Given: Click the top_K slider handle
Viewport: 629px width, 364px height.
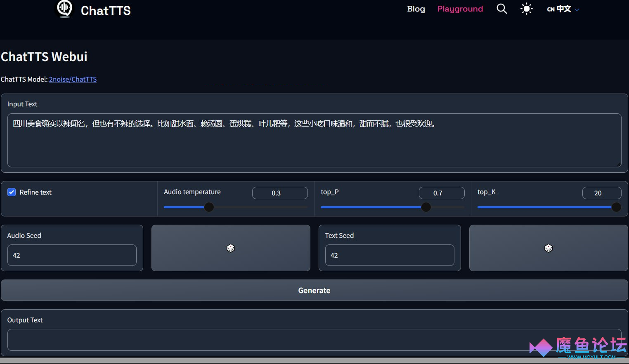Looking at the screenshot, I should pyautogui.click(x=616, y=207).
